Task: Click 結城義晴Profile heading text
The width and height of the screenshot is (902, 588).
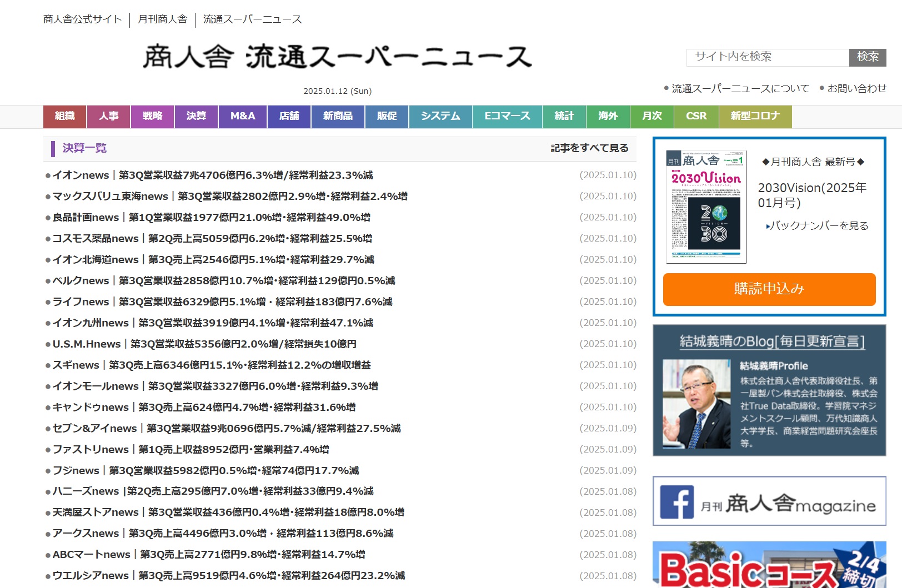Action: [774, 366]
